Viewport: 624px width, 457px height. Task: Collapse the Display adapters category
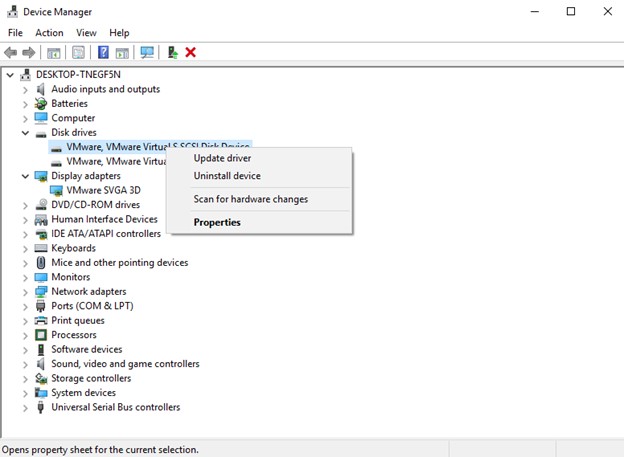pos(26,176)
